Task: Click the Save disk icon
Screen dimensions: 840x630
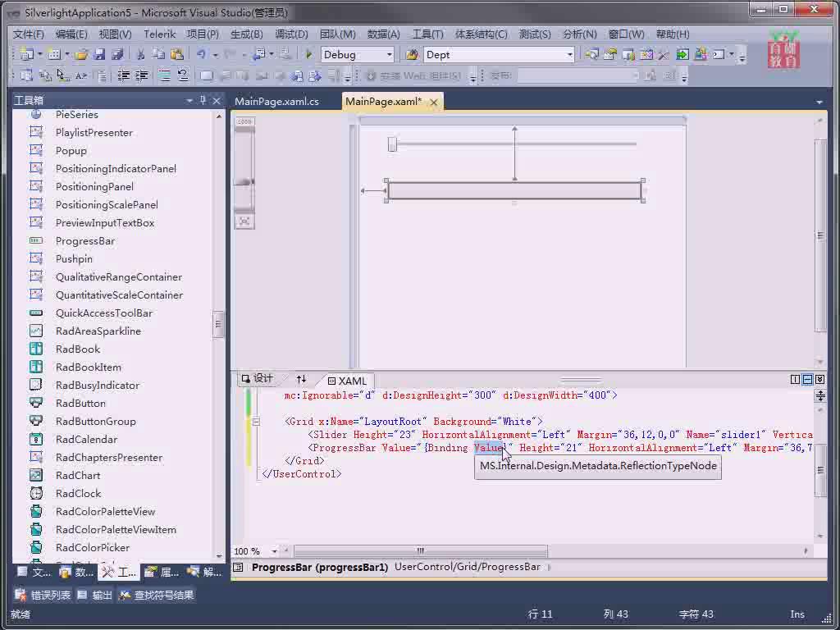Action: click(x=99, y=55)
